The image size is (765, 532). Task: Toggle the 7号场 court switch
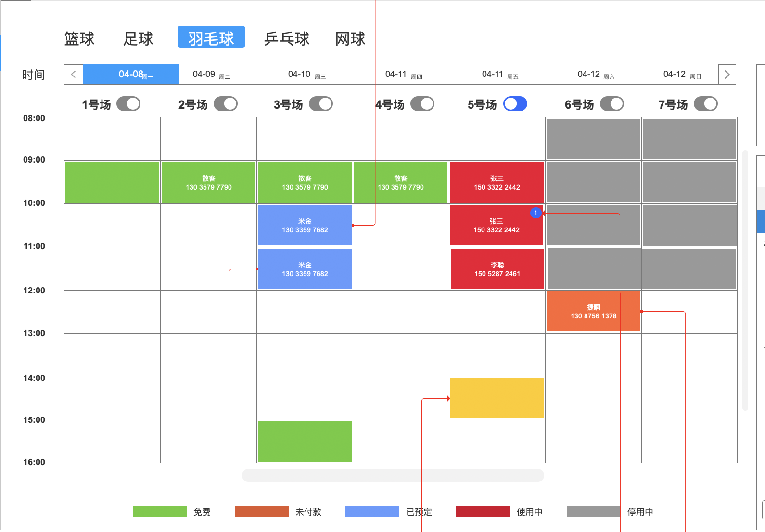(705, 104)
